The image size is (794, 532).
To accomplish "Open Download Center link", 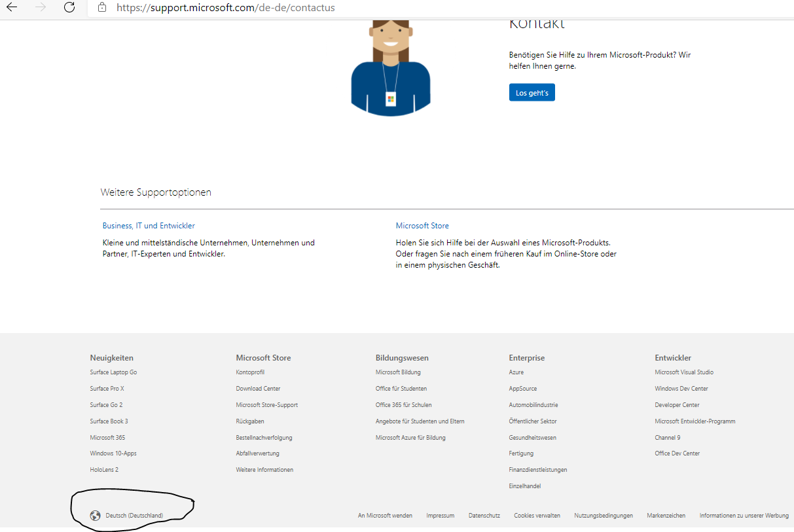I will [259, 389].
